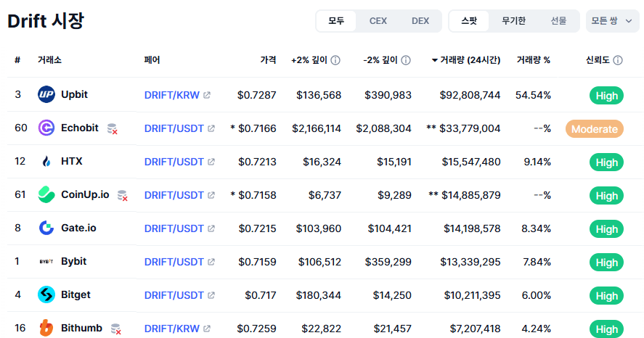Image resolution: width=644 pixels, height=338 pixels.
Task: Sort the table by 가격 column
Action: tap(268, 60)
